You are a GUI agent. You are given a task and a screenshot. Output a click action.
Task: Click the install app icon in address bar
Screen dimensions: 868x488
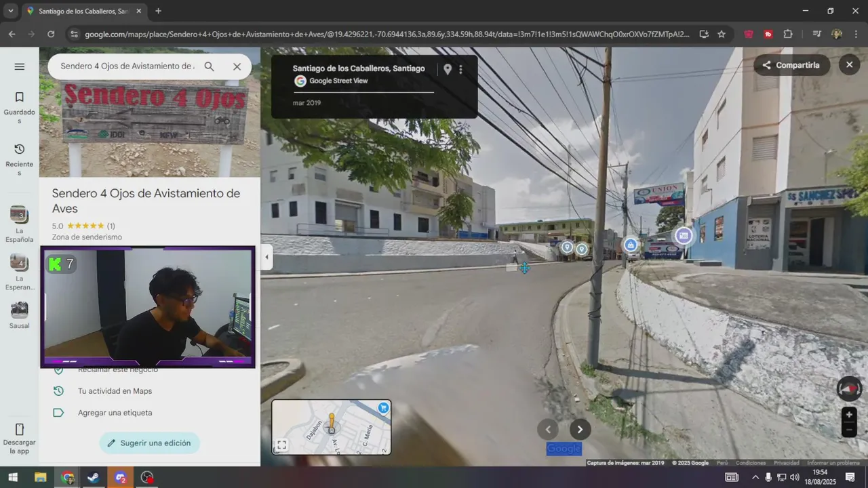(x=704, y=34)
